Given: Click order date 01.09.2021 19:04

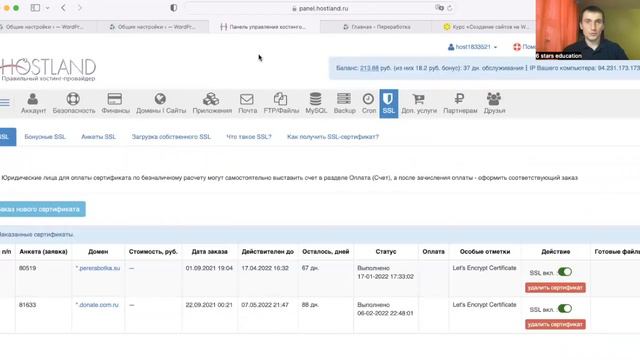Looking at the screenshot, I should click(x=209, y=268).
